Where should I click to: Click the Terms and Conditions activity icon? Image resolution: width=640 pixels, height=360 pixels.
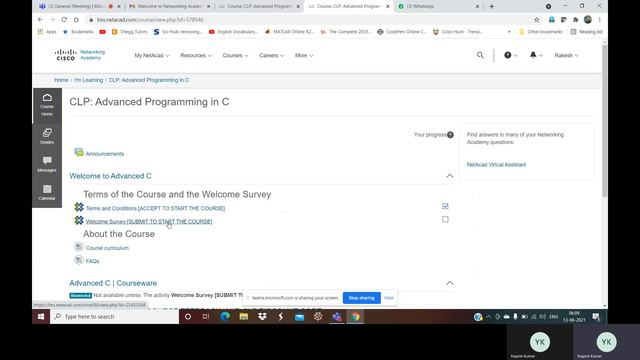79,207
